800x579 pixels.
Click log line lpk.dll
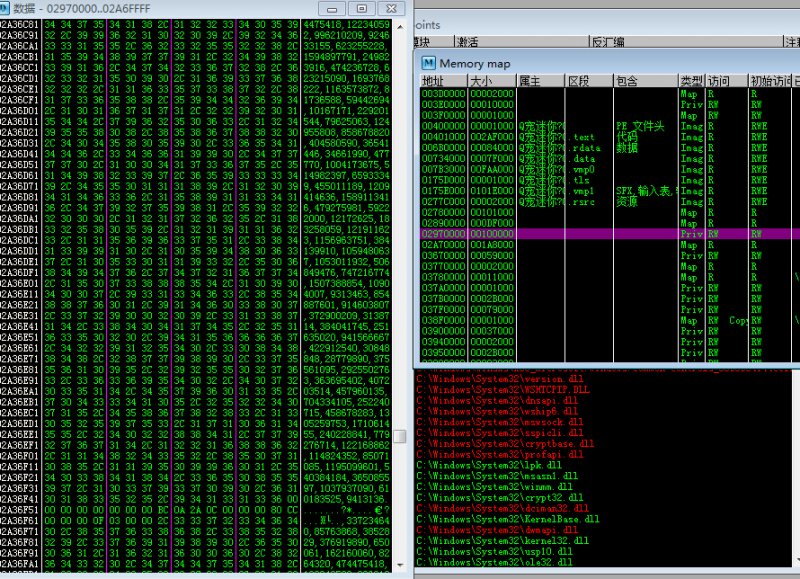tap(489, 465)
